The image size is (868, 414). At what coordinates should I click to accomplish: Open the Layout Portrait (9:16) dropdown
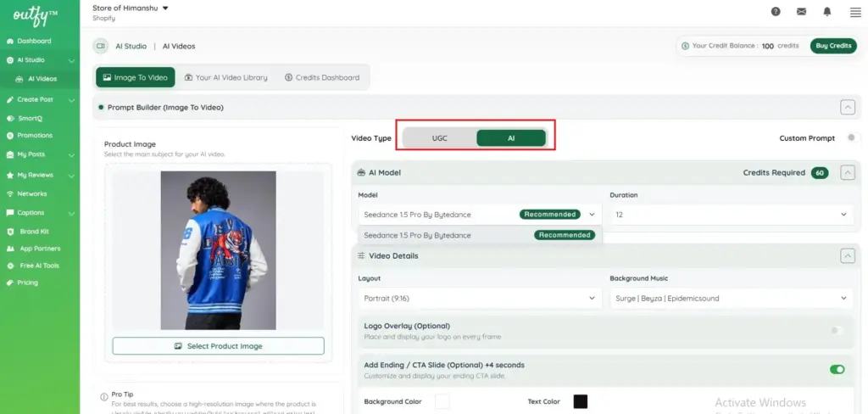coord(481,299)
